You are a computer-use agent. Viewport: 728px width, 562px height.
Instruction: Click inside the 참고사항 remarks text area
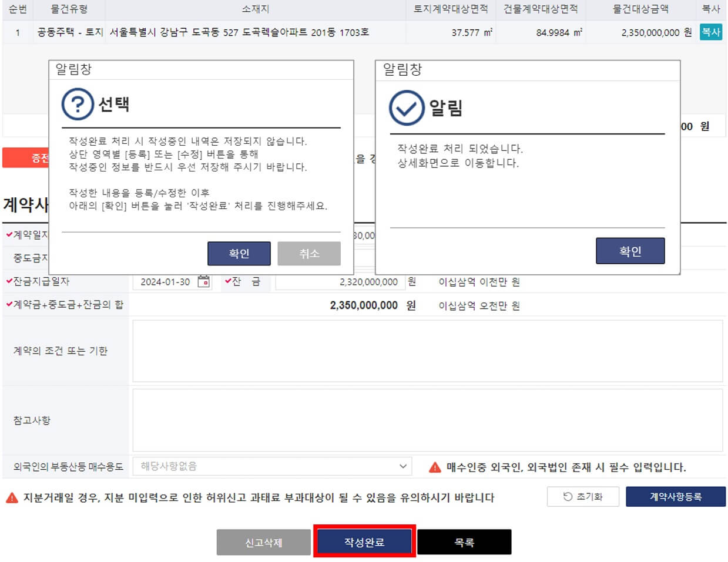(427, 419)
